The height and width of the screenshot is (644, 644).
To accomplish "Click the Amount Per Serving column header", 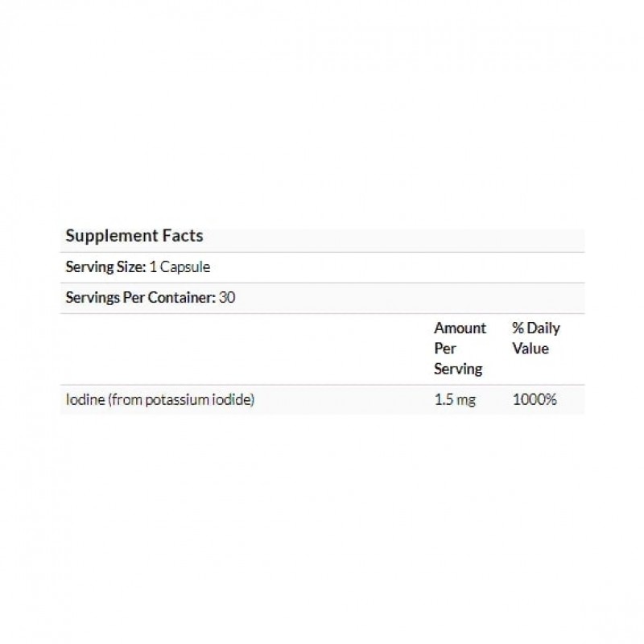I will [460, 349].
